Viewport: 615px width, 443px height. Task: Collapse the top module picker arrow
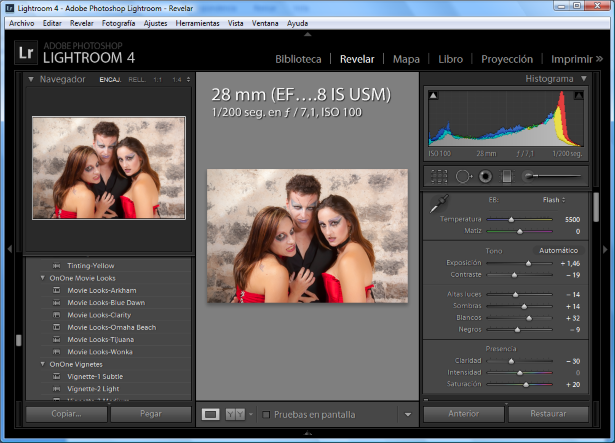(x=308, y=35)
